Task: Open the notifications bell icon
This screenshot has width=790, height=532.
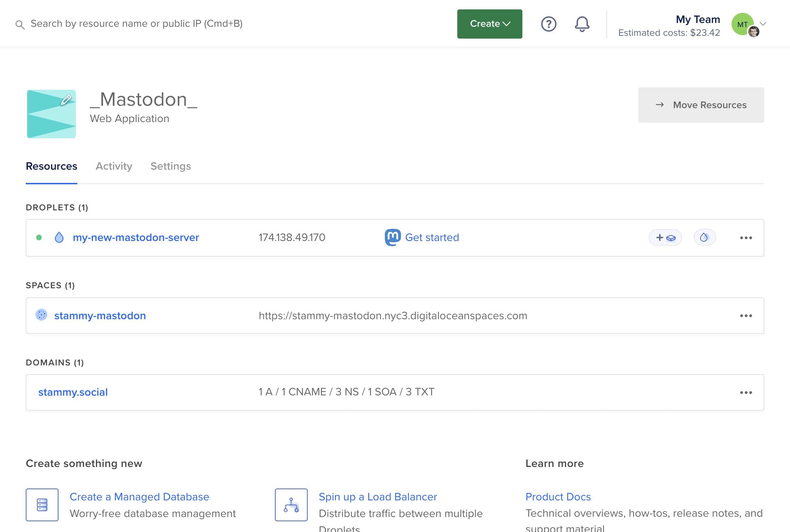Action: 582,24
